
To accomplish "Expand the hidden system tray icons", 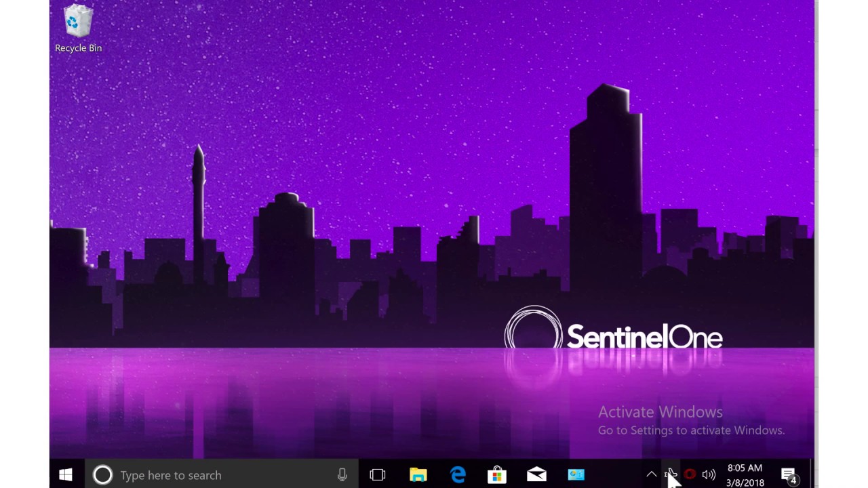I will [651, 475].
